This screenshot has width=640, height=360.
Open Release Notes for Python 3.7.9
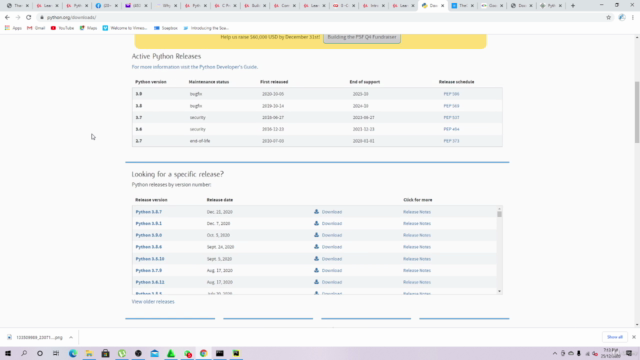pos(417,271)
